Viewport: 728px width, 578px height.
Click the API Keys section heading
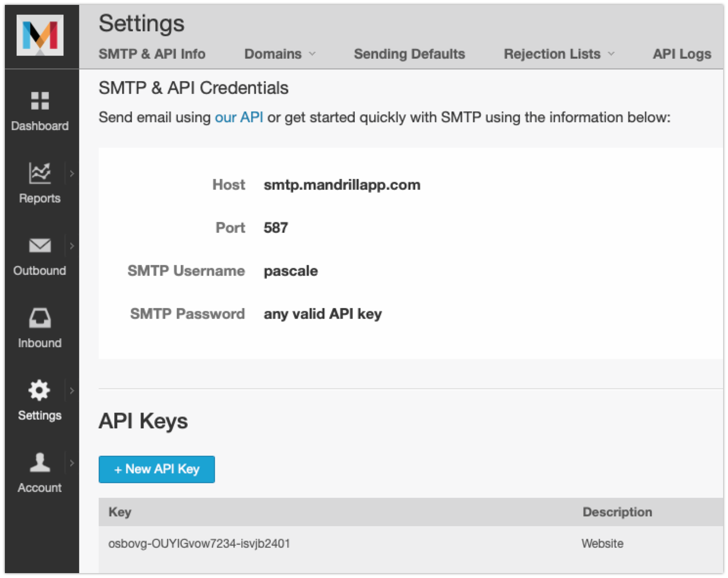143,421
